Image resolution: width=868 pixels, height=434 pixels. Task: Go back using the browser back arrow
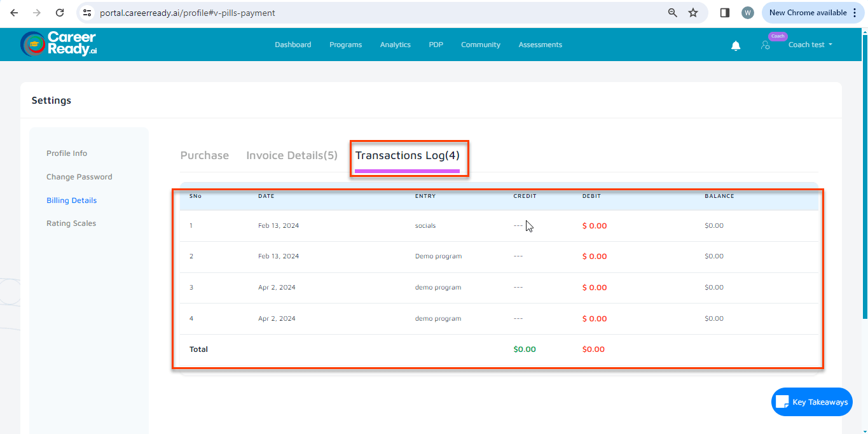(x=14, y=13)
